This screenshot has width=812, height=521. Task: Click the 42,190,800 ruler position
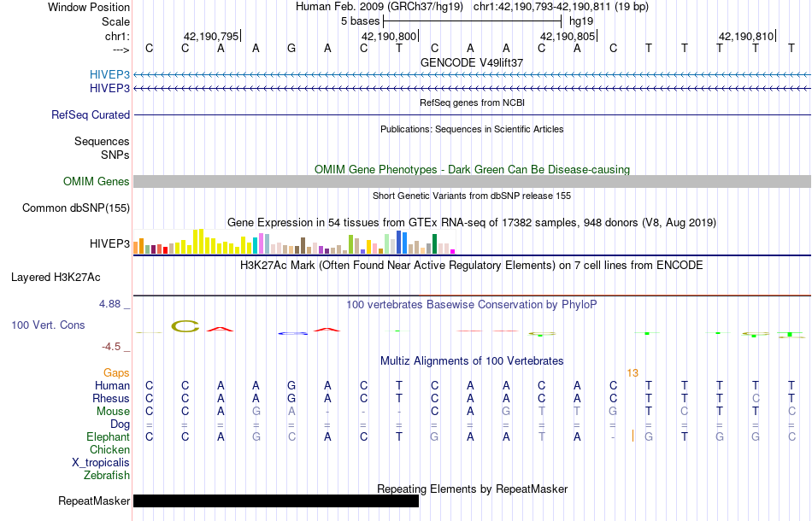pos(389,36)
